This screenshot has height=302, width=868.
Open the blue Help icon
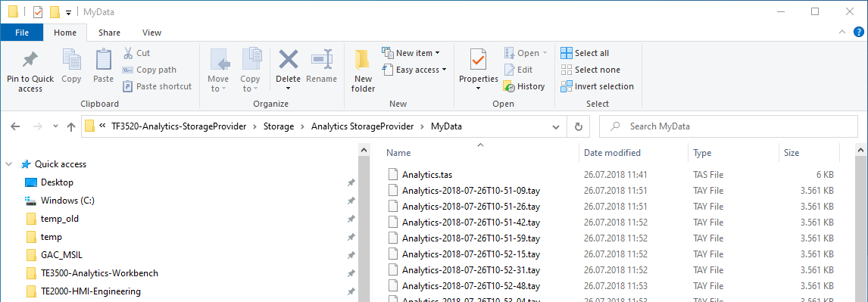coord(859,32)
